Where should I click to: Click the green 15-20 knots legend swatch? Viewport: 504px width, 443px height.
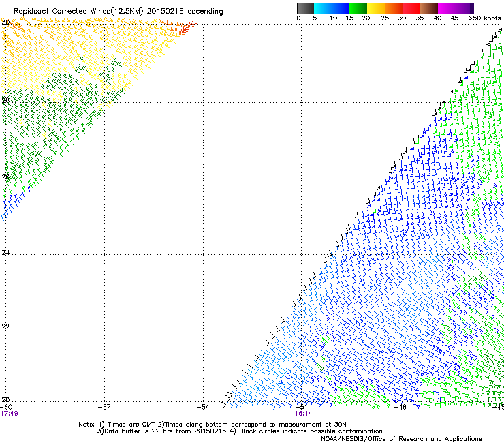pos(358,8)
